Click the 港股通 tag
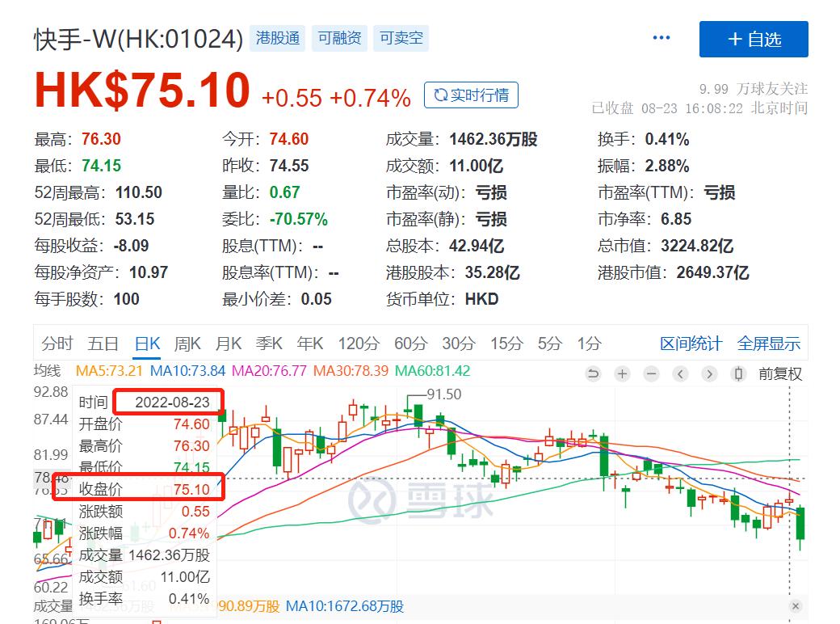 (277, 37)
